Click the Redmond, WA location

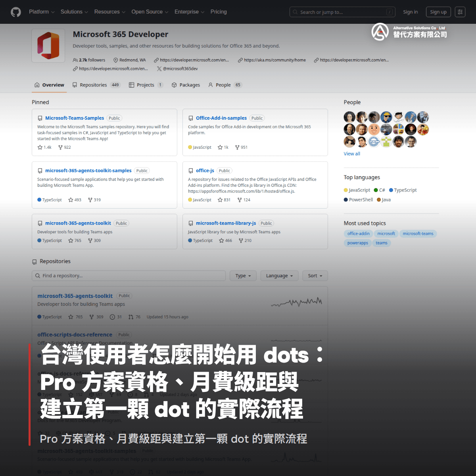(x=130, y=60)
